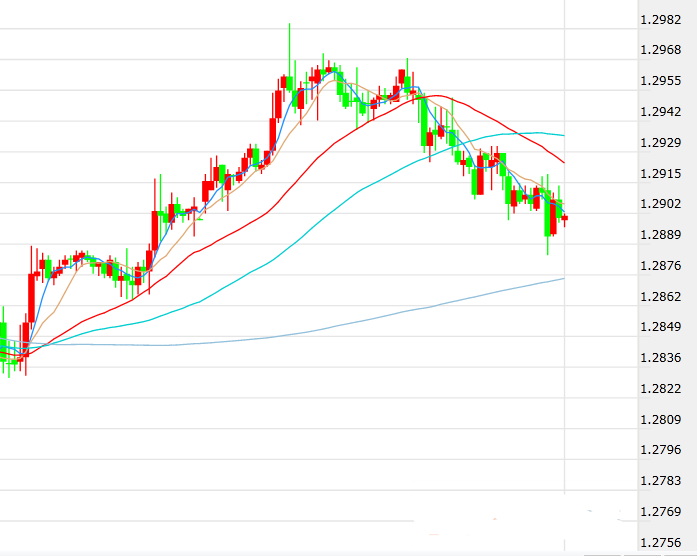The image size is (697, 556).
Task: Click the 1.2796 price axis label
Action: [x=660, y=451]
